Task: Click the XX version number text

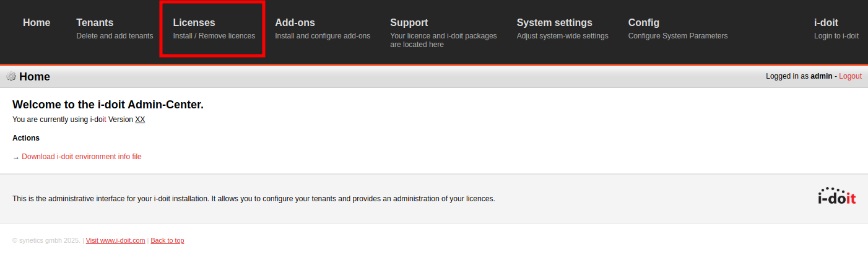Action: 140,120
